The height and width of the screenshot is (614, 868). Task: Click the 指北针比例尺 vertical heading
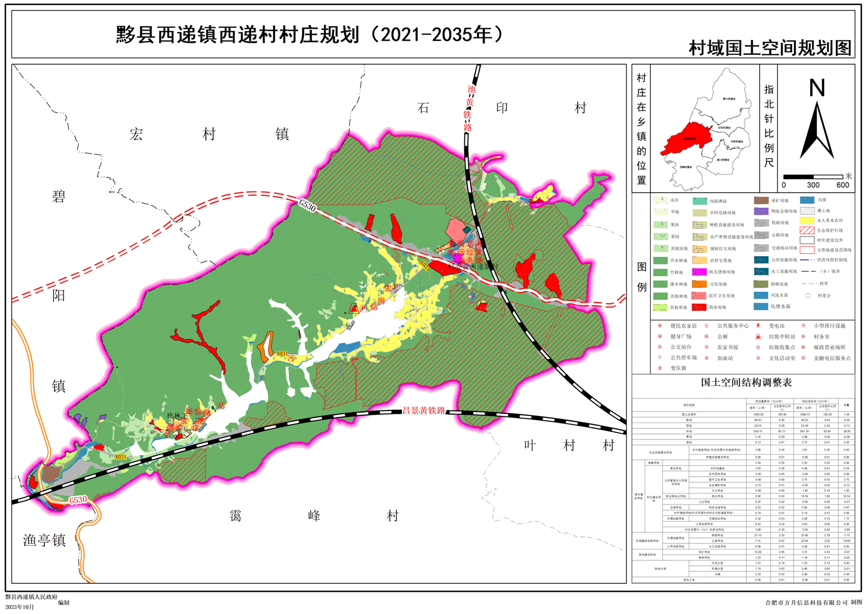(769, 126)
